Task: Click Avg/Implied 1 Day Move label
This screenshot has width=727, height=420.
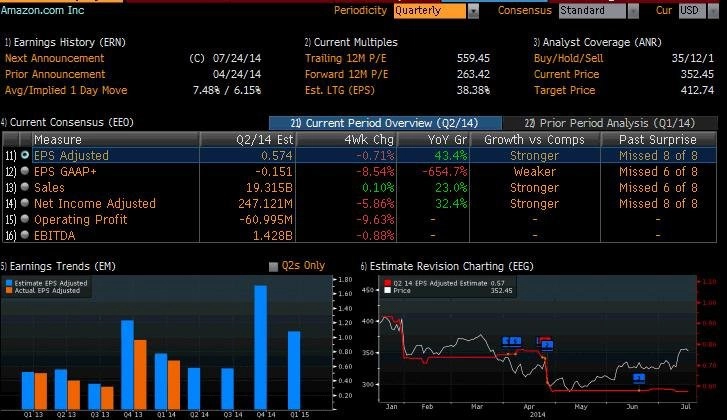Action: [x=66, y=90]
